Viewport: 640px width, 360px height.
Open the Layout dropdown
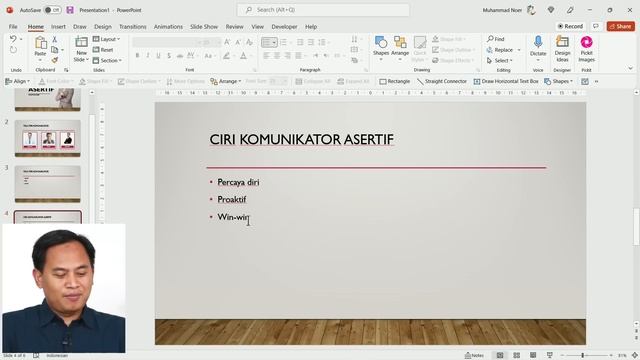click(x=107, y=39)
